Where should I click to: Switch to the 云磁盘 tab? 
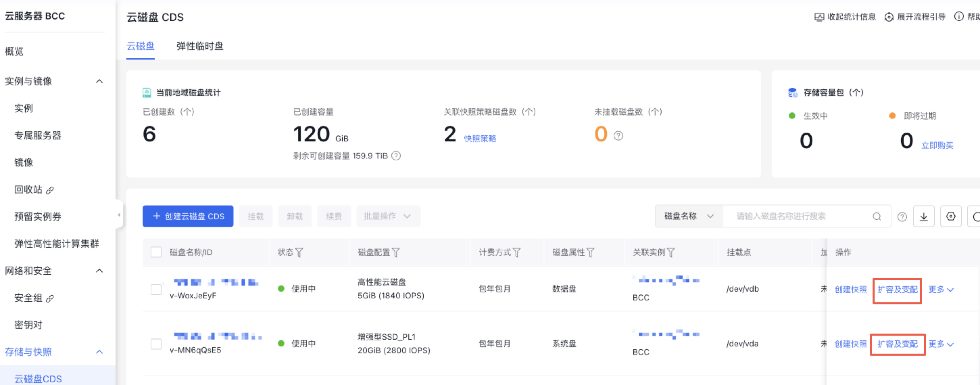140,46
